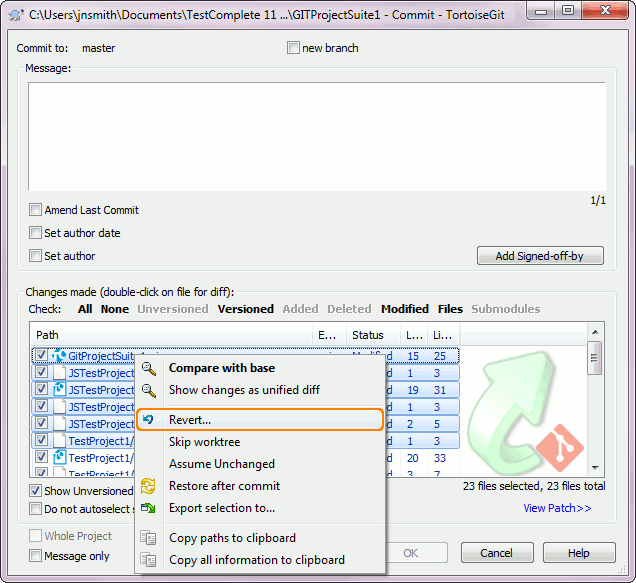Click the file list scroll up arrow

[x=595, y=332]
